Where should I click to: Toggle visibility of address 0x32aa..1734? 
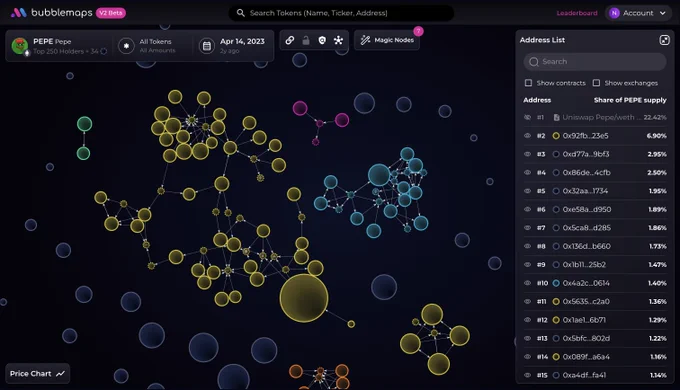(527, 191)
